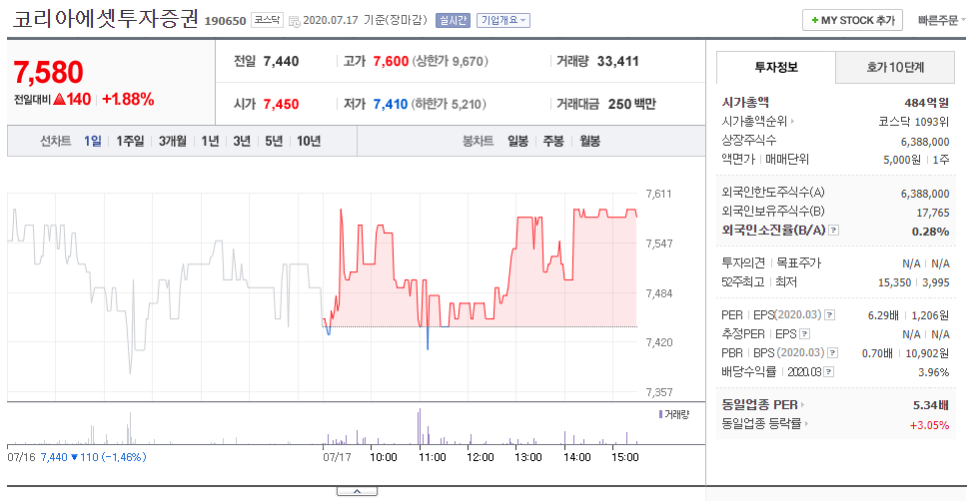Select the 10년 line chart period
The image size is (980, 501).
point(309,141)
